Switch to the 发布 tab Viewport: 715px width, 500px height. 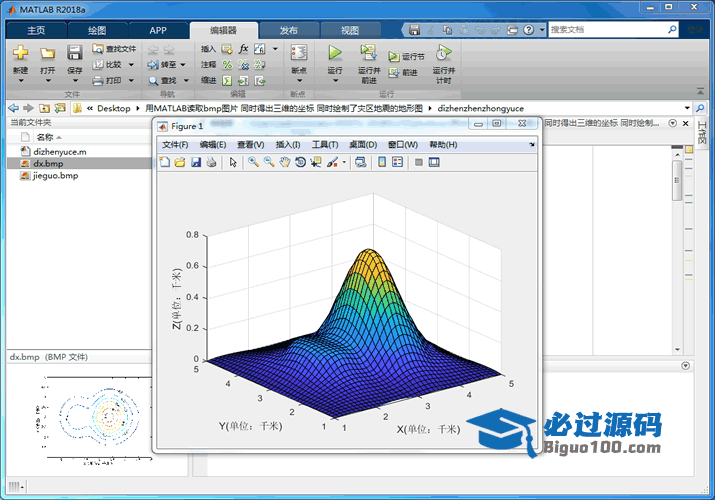pyautogui.click(x=289, y=31)
